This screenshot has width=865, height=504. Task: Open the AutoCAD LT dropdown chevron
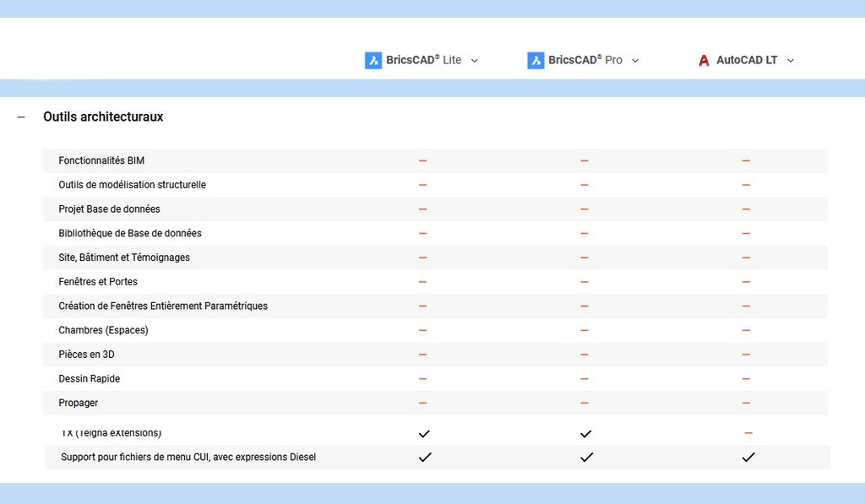791,61
